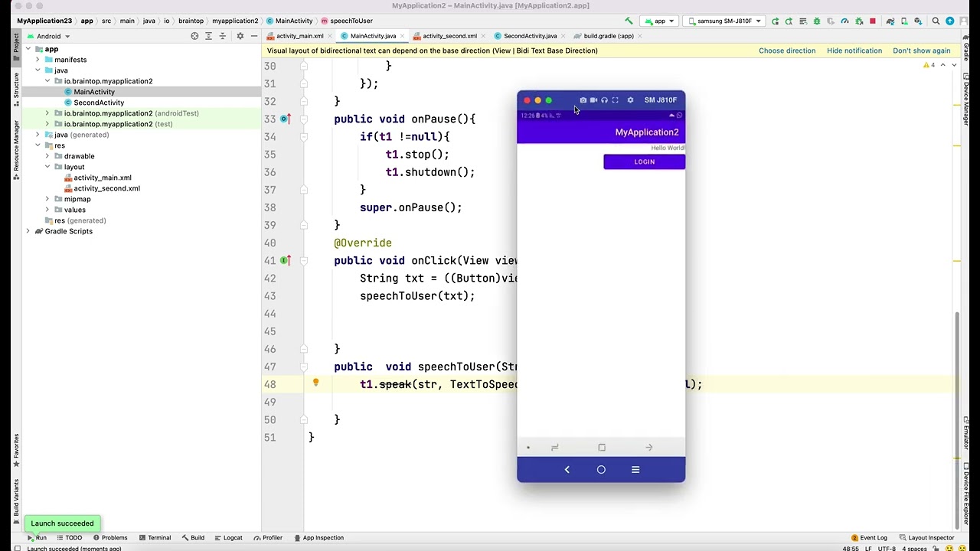Open the samsung SM-J810F device dropdown
Viewport: 980px width, 551px height.
(724, 21)
